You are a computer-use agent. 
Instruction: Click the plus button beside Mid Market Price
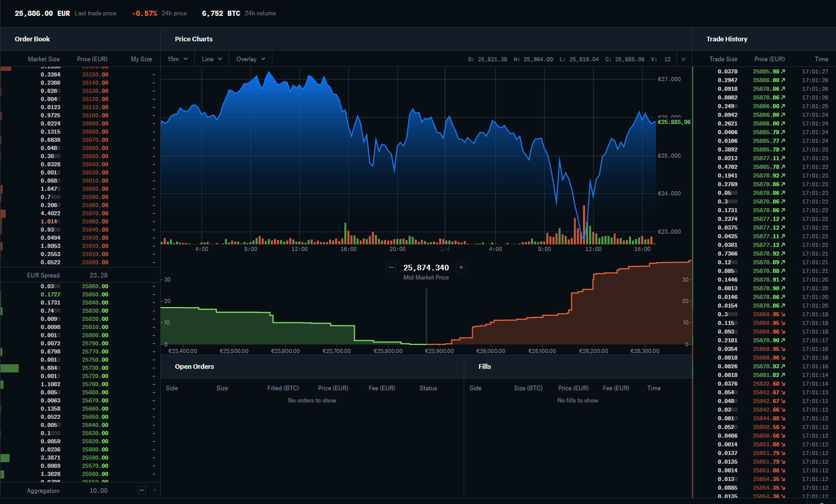point(461,267)
